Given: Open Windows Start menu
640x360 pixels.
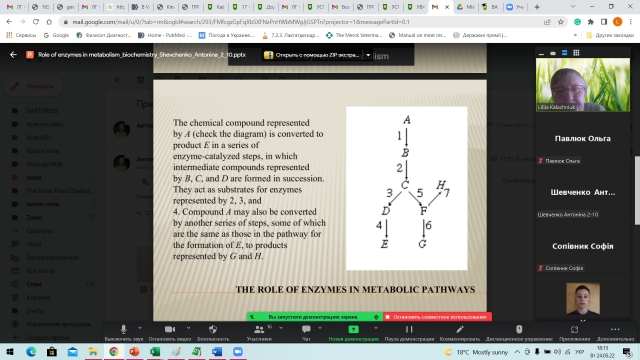Looking at the screenshot, I should coord(10,351).
